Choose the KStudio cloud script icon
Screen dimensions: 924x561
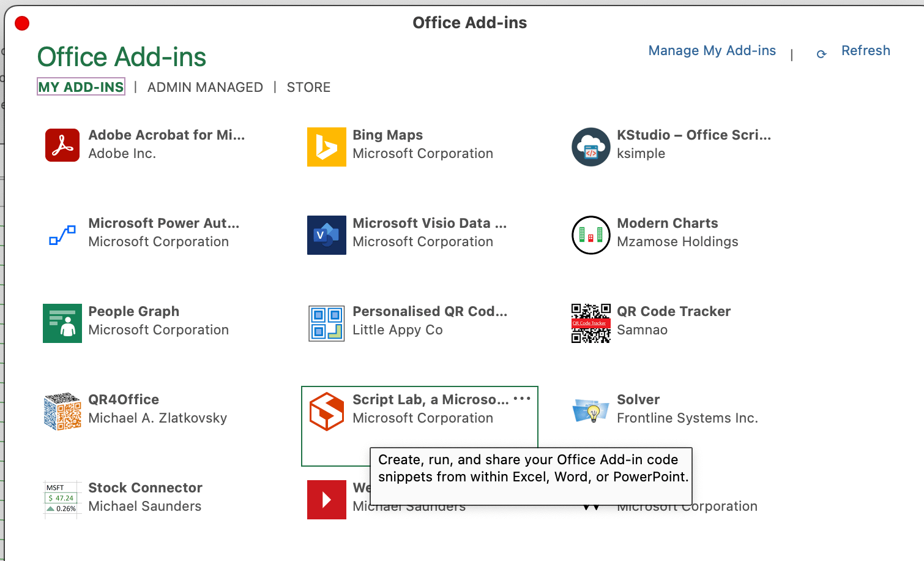[591, 147]
